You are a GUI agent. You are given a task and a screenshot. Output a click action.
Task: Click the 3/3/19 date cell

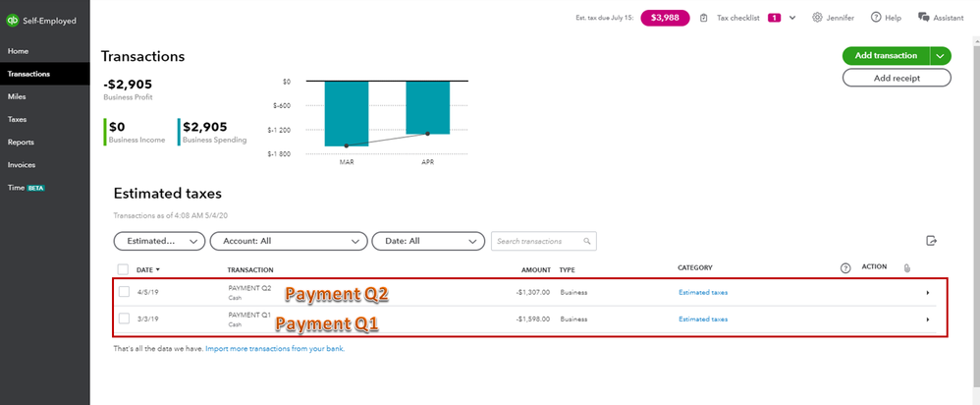[x=147, y=319]
